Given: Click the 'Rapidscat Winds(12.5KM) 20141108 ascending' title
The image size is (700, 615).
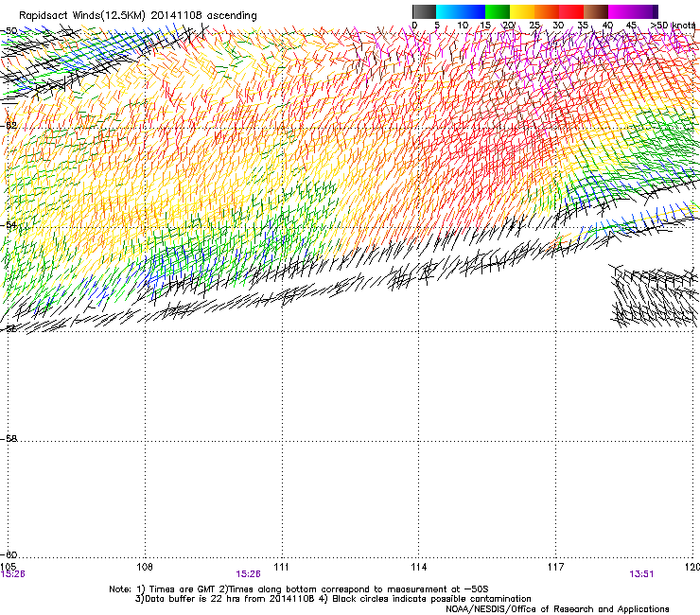Looking at the screenshot, I should pyautogui.click(x=138, y=16).
